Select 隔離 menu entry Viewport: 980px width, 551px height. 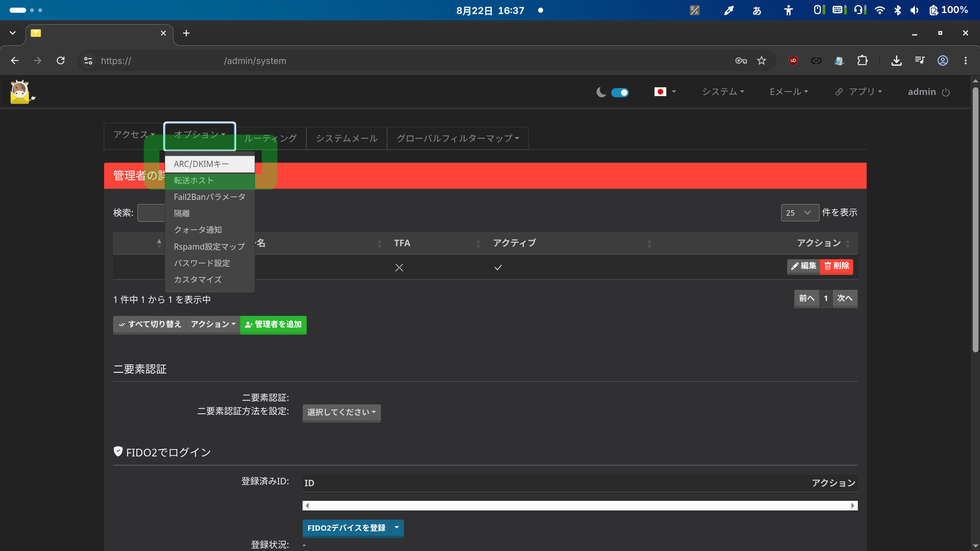(x=209, y=213)
